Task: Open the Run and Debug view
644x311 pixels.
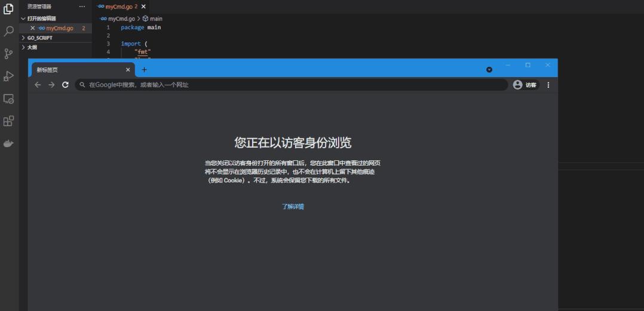Action: click(8, 76)
